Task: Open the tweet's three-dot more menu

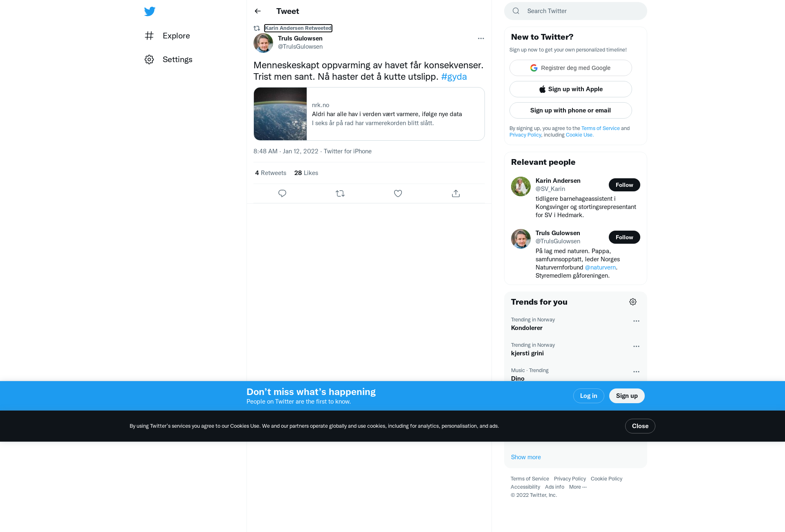Action: click(481, 38)
